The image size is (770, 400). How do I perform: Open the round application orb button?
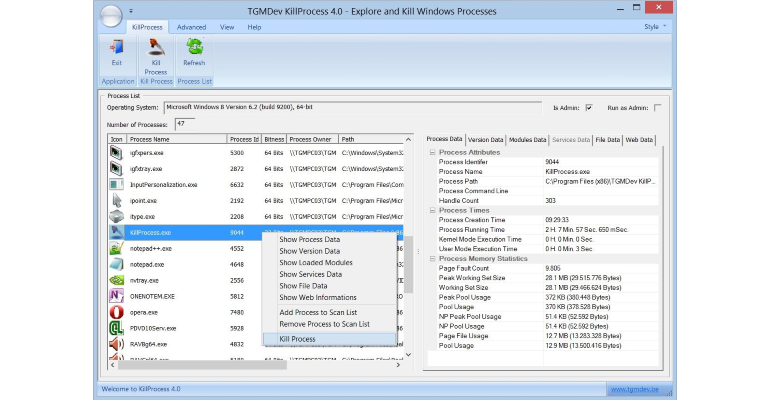[111, 16]
